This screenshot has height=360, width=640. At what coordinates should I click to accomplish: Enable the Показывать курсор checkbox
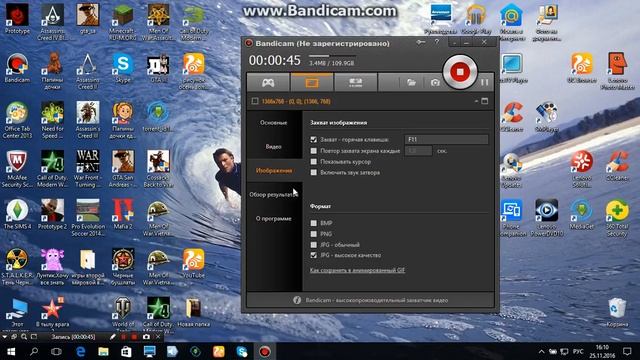313,162
